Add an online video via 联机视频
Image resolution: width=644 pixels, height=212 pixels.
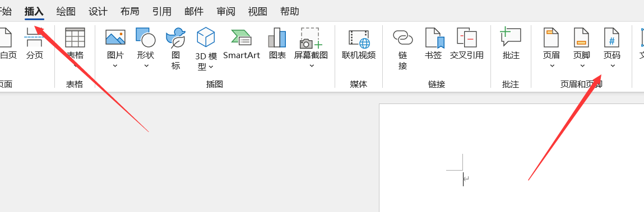[359, 44]
